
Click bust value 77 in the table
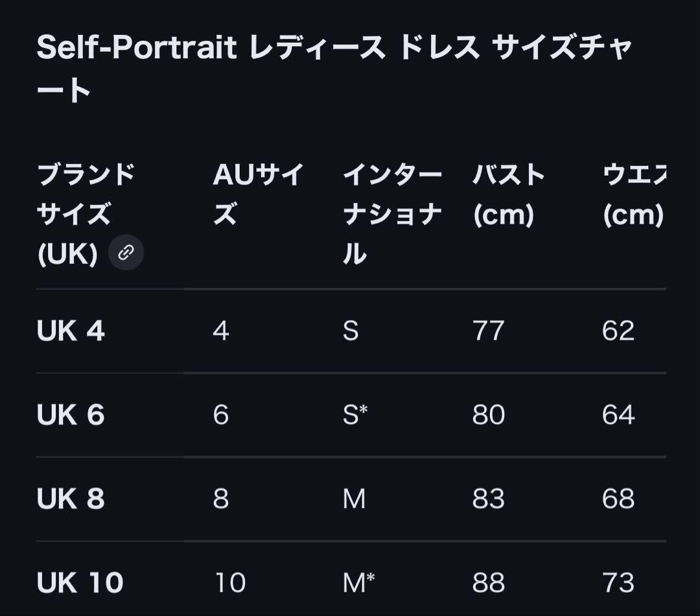tap(488, 331)
